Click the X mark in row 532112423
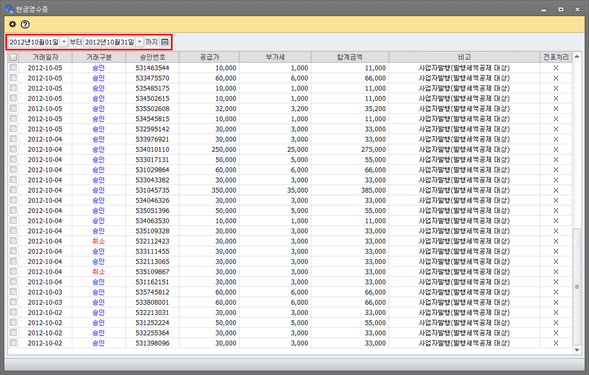 pos(556,241)
